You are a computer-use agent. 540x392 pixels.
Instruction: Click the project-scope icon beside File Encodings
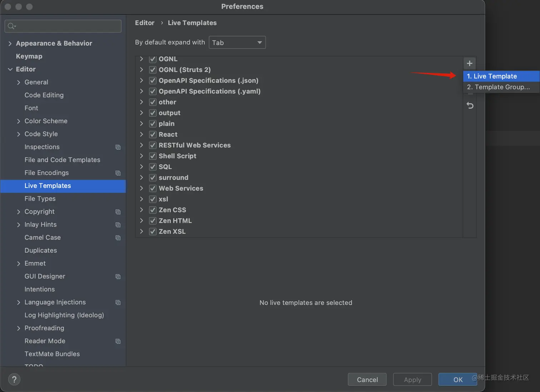pyautogui.click(x=118, y=173)
